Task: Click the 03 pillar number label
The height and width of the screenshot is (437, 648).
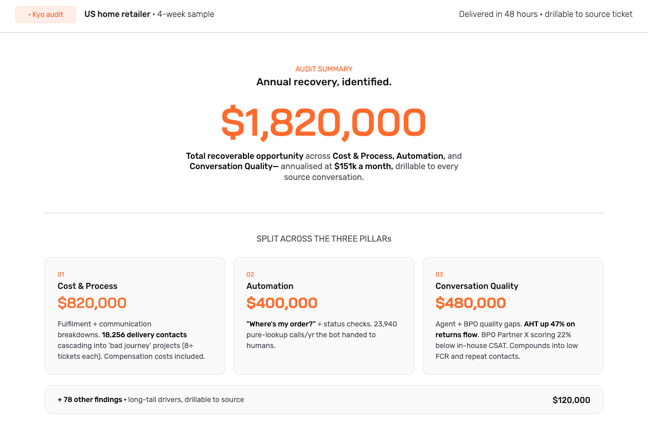Action: (x=439, y=275)
